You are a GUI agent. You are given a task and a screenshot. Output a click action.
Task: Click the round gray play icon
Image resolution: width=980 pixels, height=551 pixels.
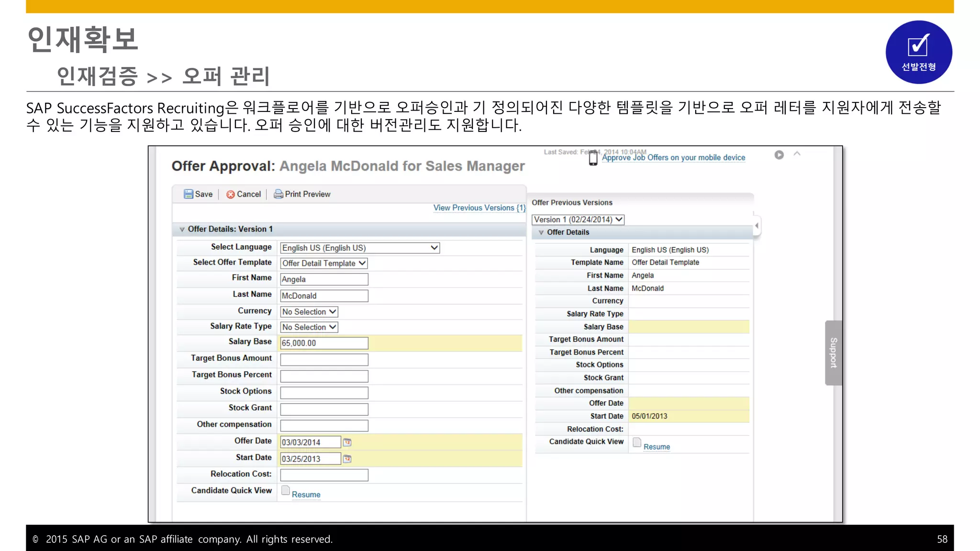[779, 154]
